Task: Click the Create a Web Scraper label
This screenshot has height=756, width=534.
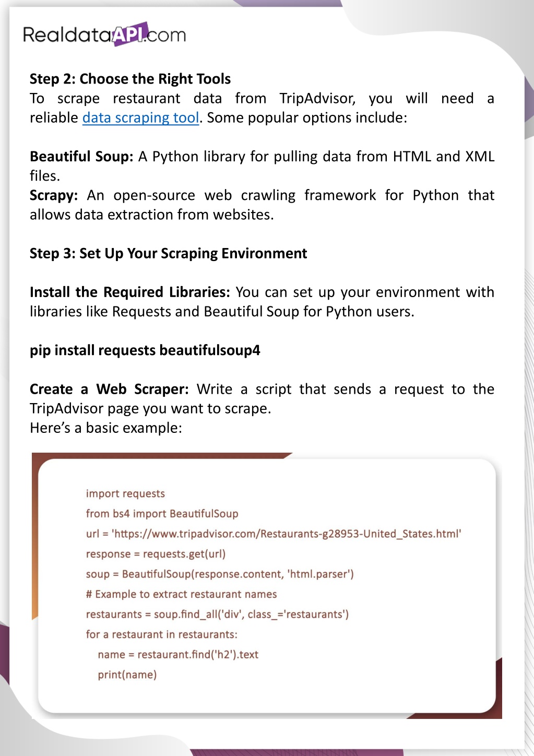Action: 109,389
